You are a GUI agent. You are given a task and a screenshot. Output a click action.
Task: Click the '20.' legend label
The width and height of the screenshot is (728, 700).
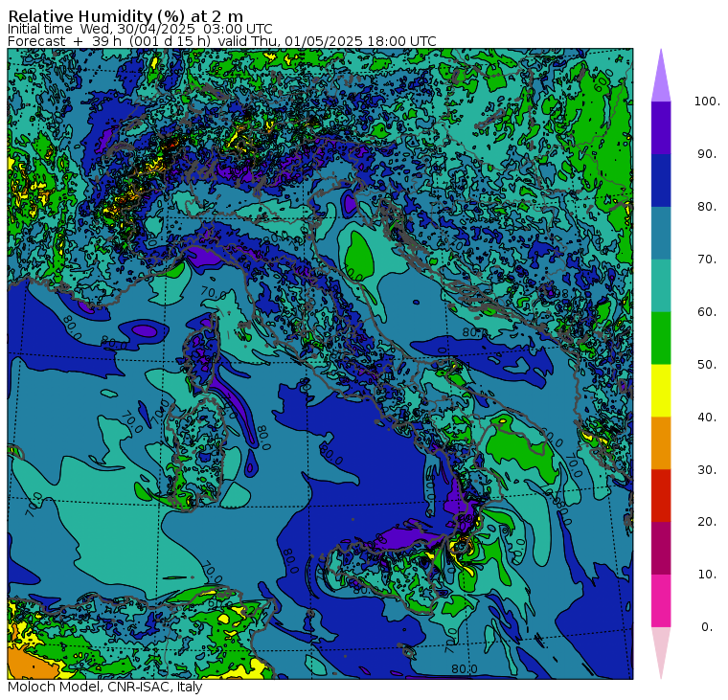point(707,522)
